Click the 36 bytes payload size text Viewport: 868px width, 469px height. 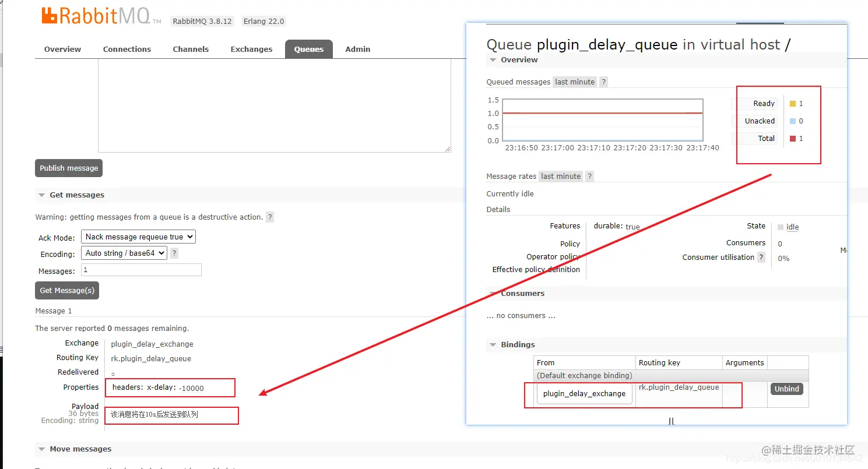pos(83,413)
